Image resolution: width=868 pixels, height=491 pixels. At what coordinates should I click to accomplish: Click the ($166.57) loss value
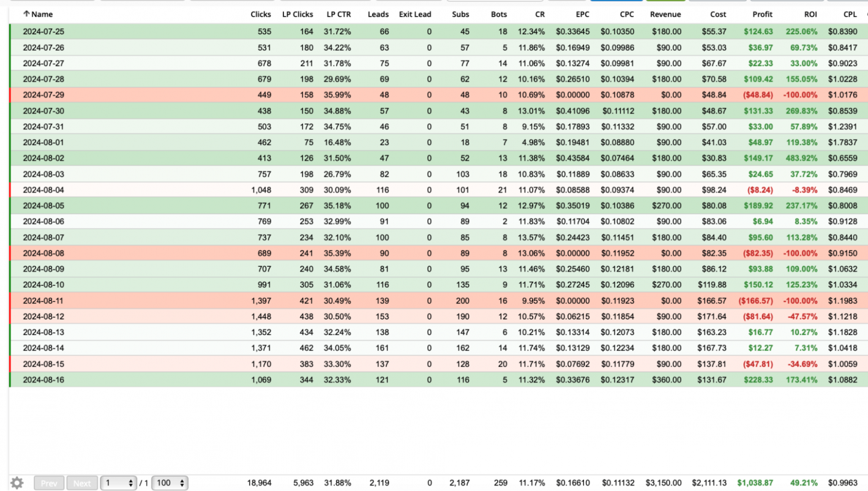[x=755, y=301]
